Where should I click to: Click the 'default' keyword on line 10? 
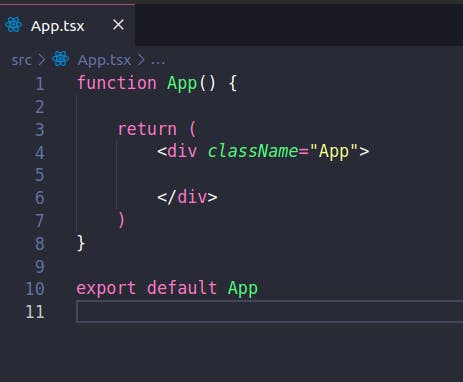(182, 287)
